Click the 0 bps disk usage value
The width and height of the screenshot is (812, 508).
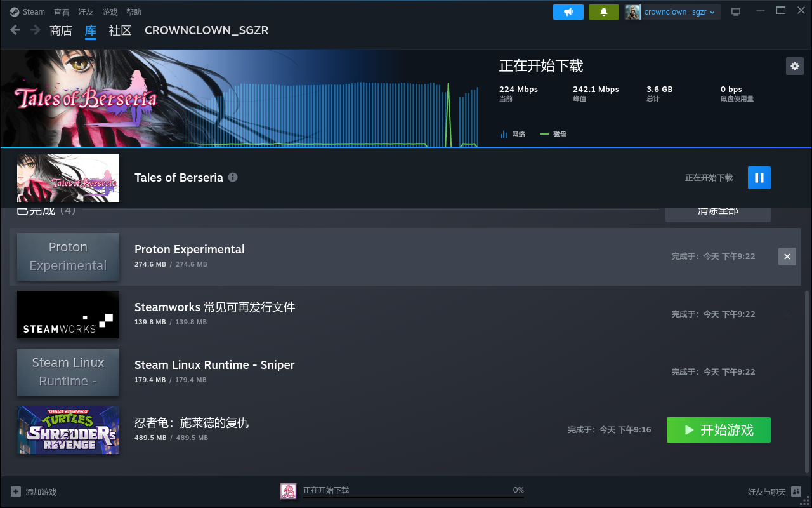tap(731, 90)
